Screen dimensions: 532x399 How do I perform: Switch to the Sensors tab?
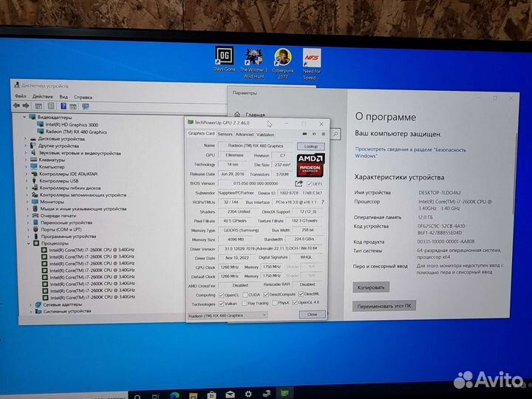pos(225,134)
